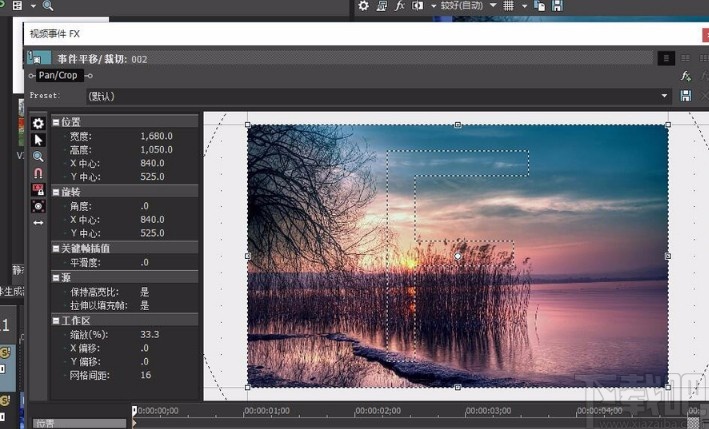This screenshot has height=429, width=709.
Task: Click the 视频事件 FX window title
Action: click(x=55, y=34)
